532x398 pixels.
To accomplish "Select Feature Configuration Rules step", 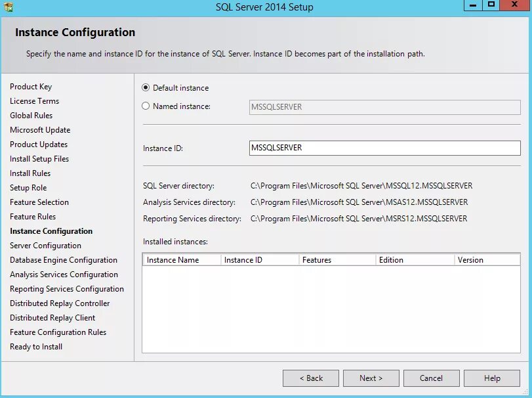I will 58,332.
